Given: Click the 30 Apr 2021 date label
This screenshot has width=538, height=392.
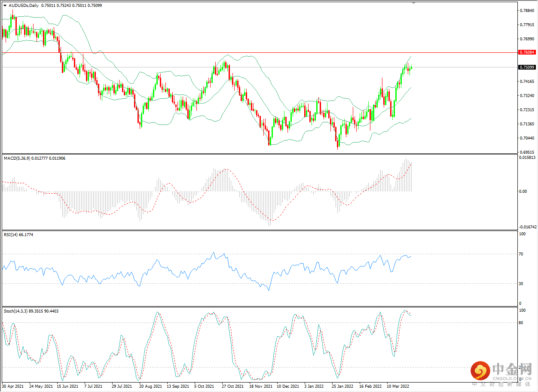Looking at the screenshot, I should [13, 386].
